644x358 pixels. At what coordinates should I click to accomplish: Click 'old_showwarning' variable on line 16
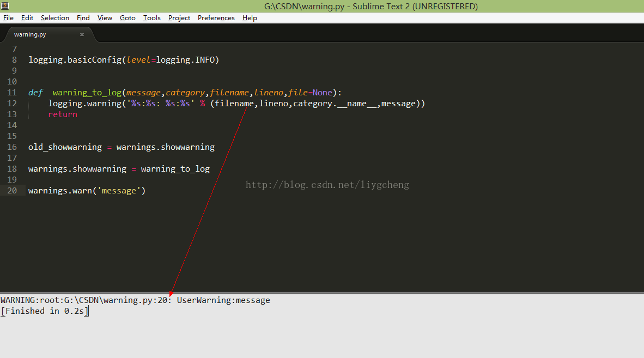pos(65,147)
